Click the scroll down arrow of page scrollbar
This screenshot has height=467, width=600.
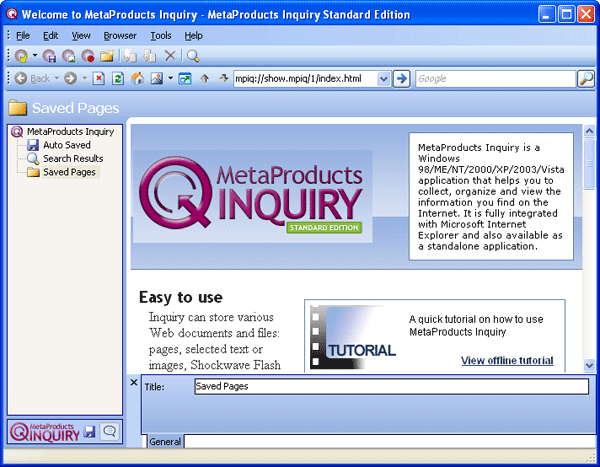click(589, 365)
